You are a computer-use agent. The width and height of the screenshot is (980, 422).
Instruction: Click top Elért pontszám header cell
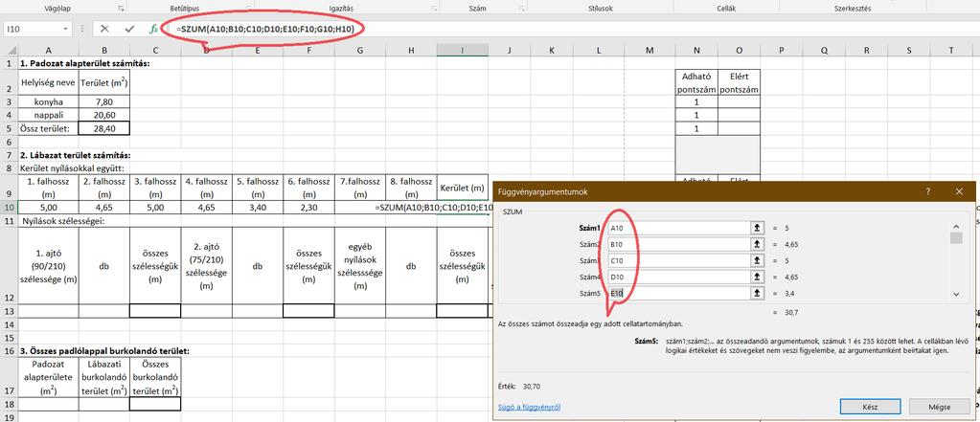click(739, 82)
